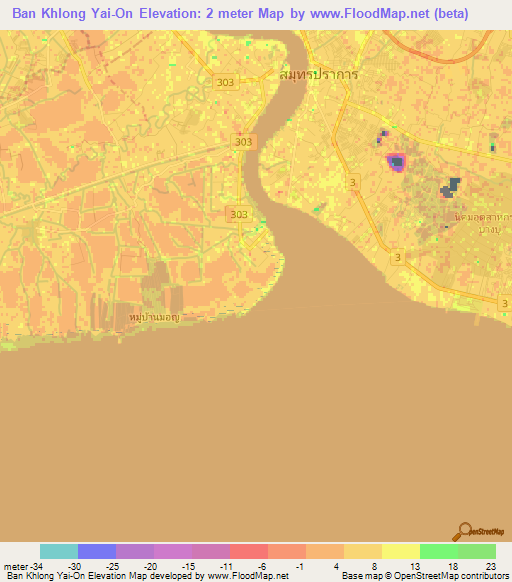Select the mauve -15 meter legend swatch
The width and height of the screenshot is (512, 582).
pyautogui.click(x=211, y=551)
